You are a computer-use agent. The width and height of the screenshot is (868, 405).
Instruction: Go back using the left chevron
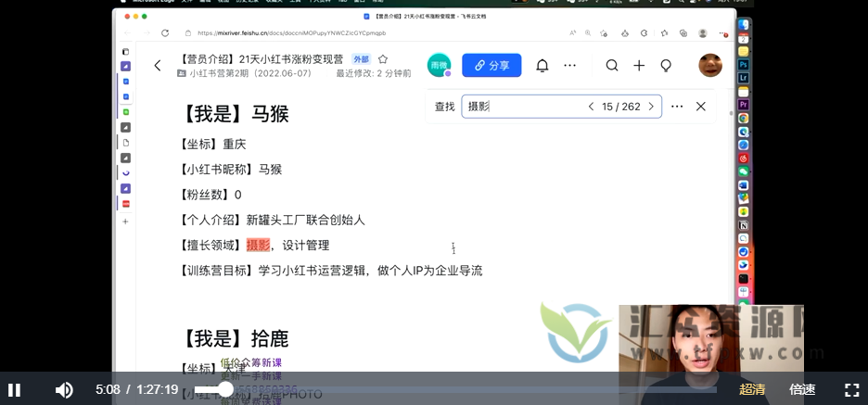tap(158, 66)
